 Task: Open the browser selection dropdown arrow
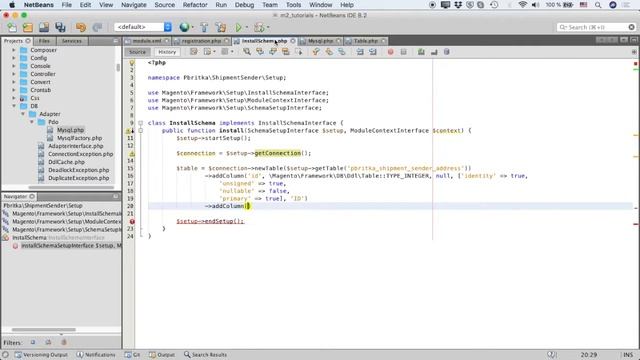click(193, 28)
